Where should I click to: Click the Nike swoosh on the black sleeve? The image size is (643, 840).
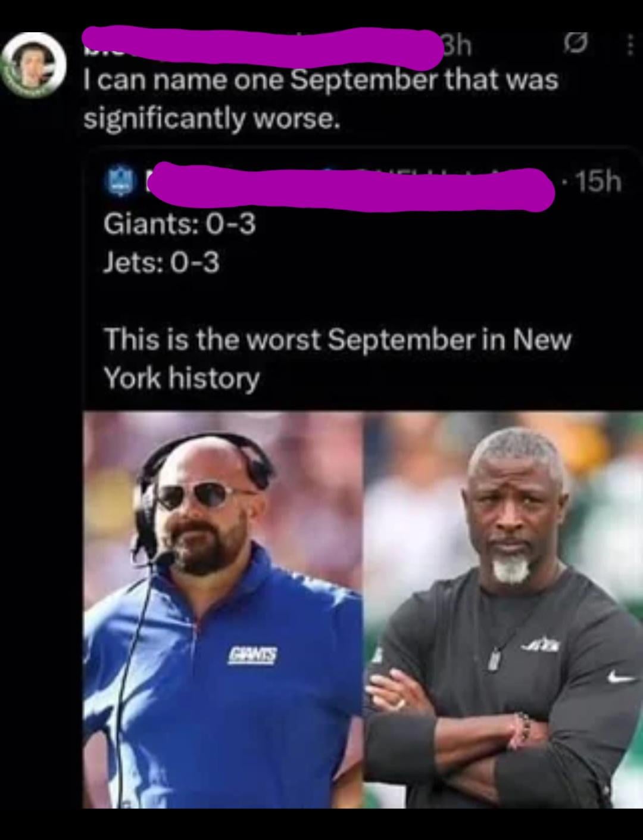tap(620, 679)
